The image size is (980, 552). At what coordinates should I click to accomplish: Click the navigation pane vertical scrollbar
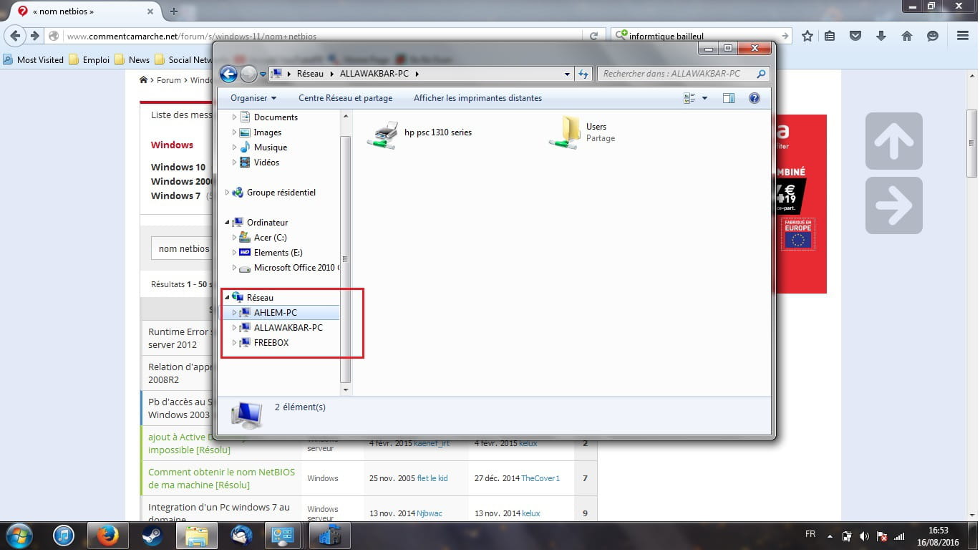pos(346,258)
